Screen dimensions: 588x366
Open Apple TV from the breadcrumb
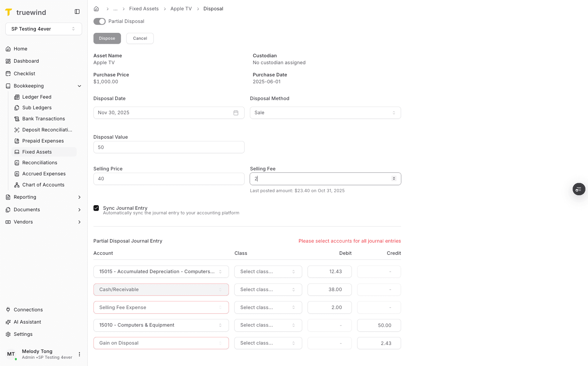pyautogui.click(x=181, y=8)
